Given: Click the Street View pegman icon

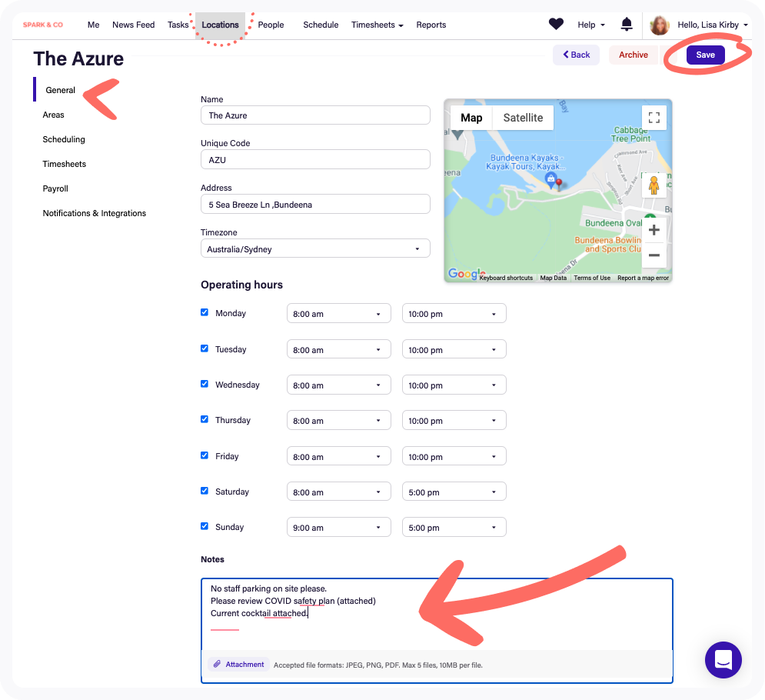Looking at the screenshot, I should click(x=654, y=185).
